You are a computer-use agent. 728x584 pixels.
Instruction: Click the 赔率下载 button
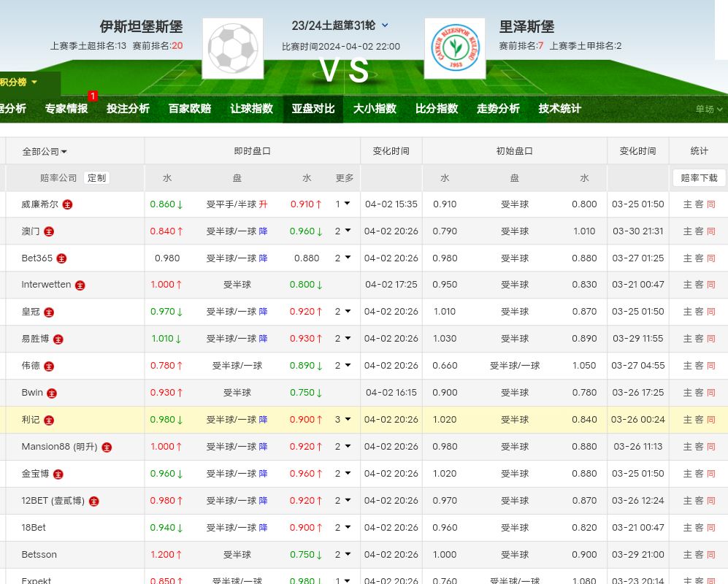pos(699,178)
